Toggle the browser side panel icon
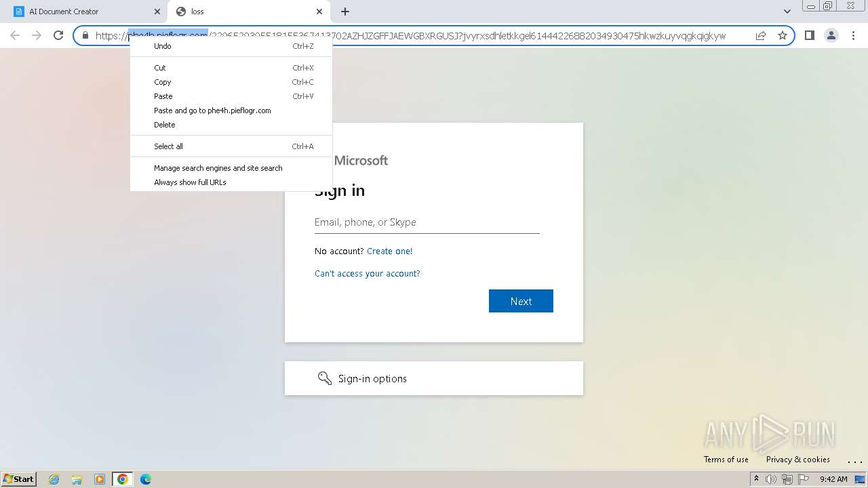Screen dimensions: 868x488 809,35
